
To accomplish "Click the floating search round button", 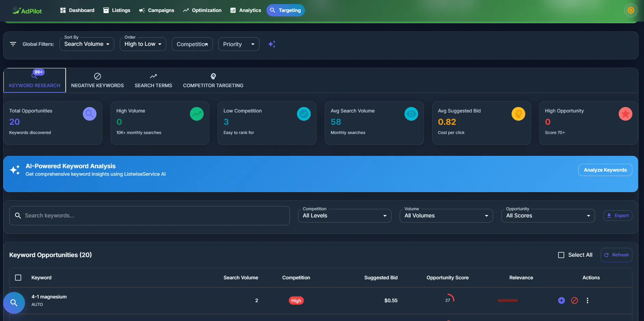I will 14,303.
